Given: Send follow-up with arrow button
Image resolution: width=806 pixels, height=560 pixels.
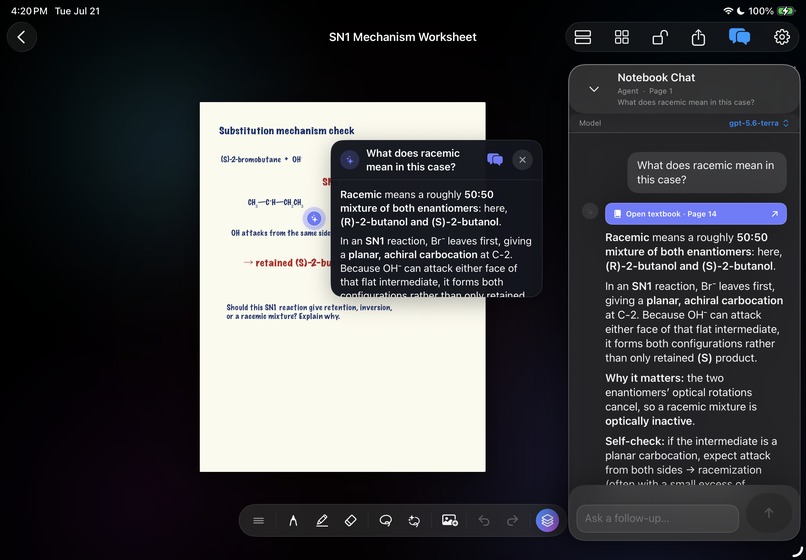Looking at the screenshot, I should click(768, 513).
